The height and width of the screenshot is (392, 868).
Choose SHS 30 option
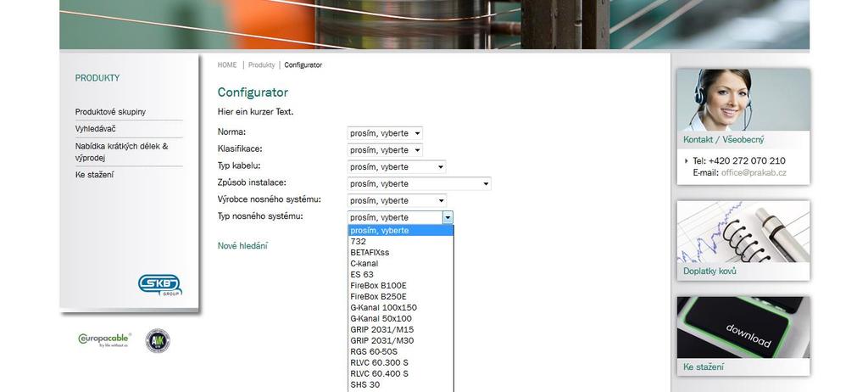[x=400, y=384]
